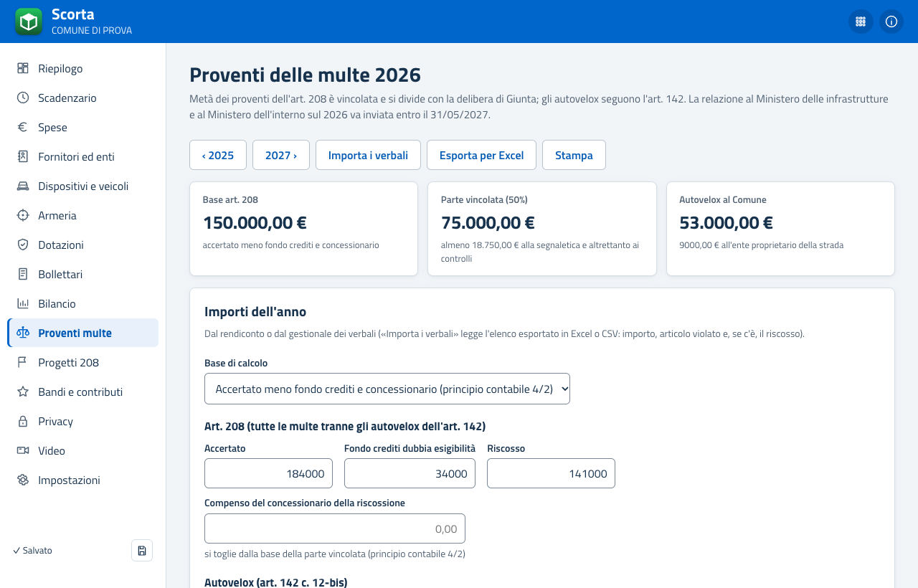Click the Bilancio bar chart icon
This screenshot has height=588, width=918.
[x=23, y=303]
